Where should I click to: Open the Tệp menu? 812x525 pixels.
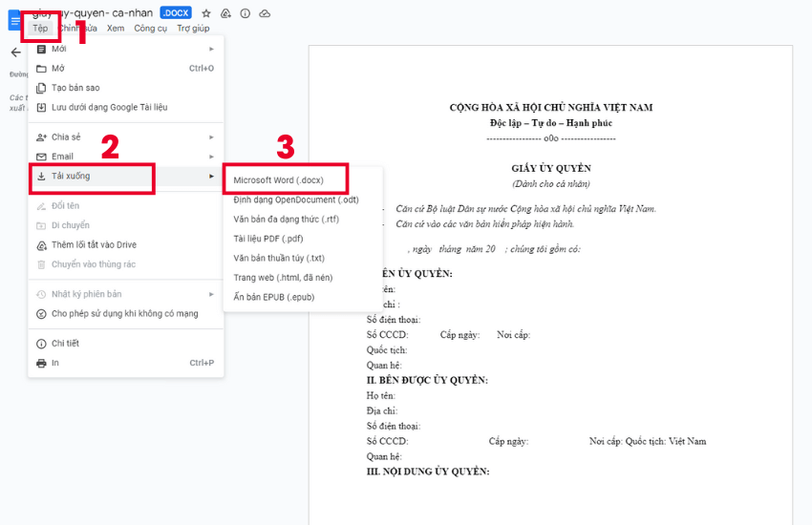click(40, 28)
